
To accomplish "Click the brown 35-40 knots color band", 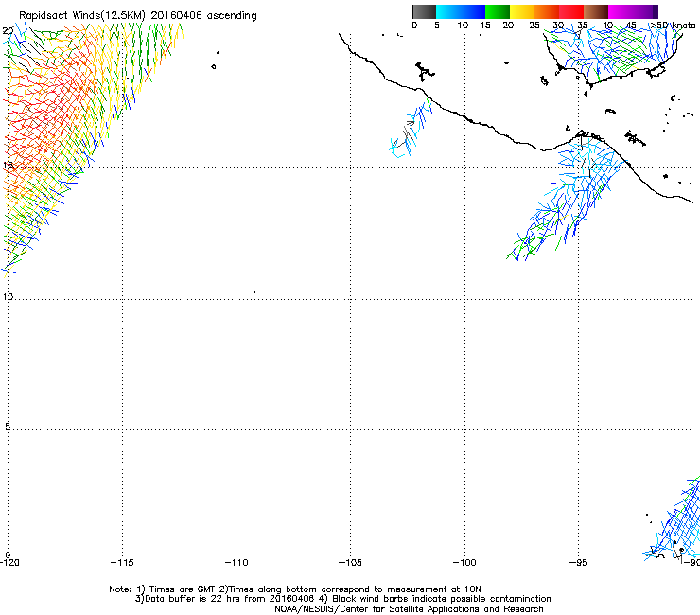I will point(596,11).
